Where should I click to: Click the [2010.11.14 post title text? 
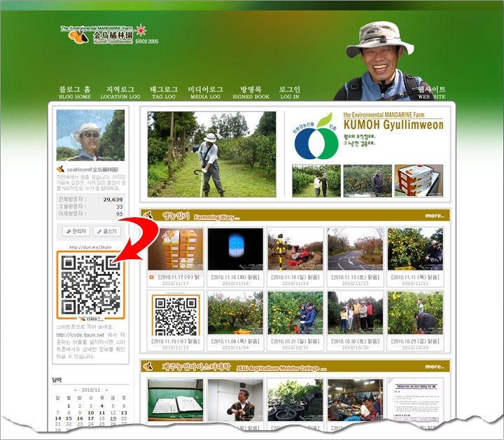tap(295, 277)
